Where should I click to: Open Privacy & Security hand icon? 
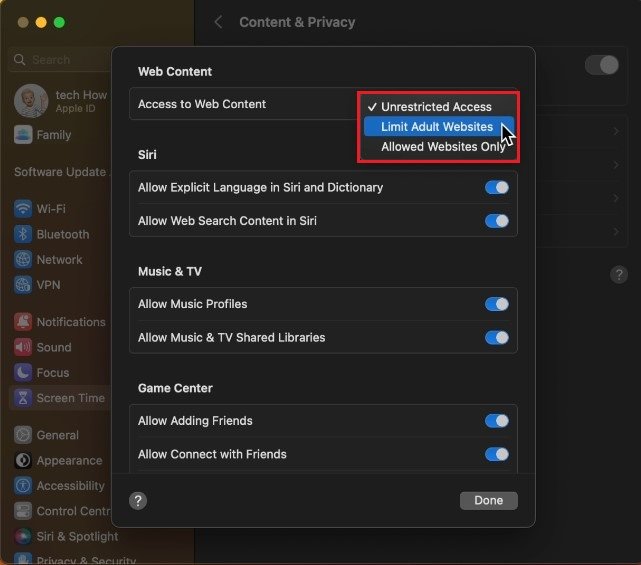pyautogui.click(x=23, y=559)
